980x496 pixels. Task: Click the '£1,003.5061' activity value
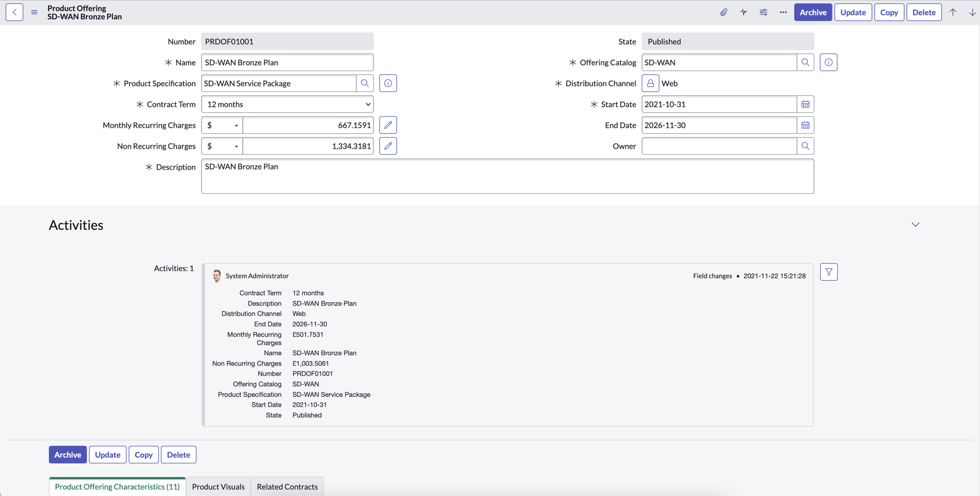[x=311, y=363]
